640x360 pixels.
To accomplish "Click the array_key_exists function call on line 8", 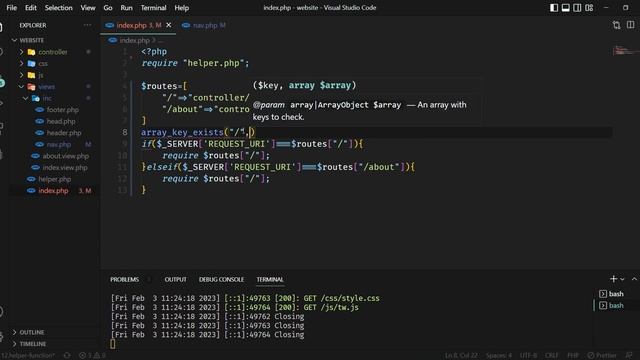I will [182, 132].
